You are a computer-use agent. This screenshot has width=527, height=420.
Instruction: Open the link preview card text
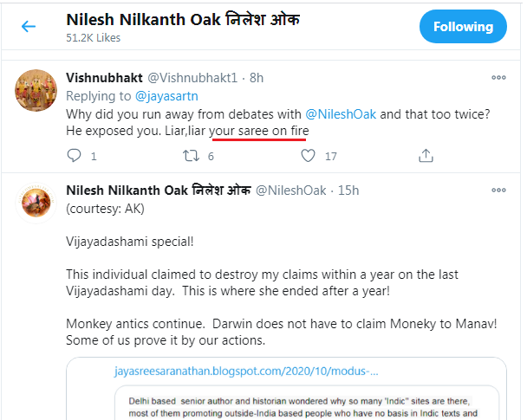point(295,408)
